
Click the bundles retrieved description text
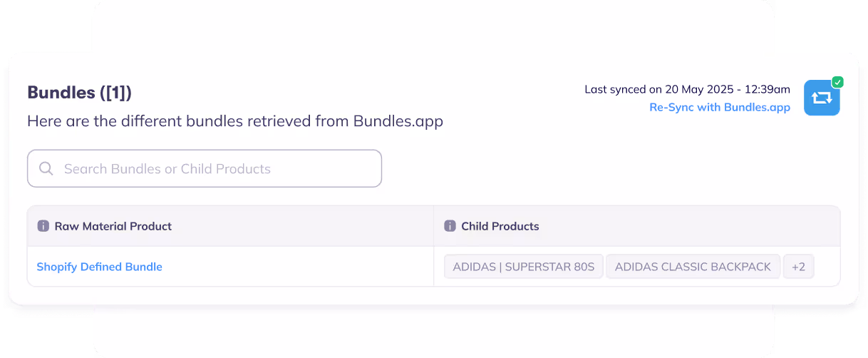[234, 121]
